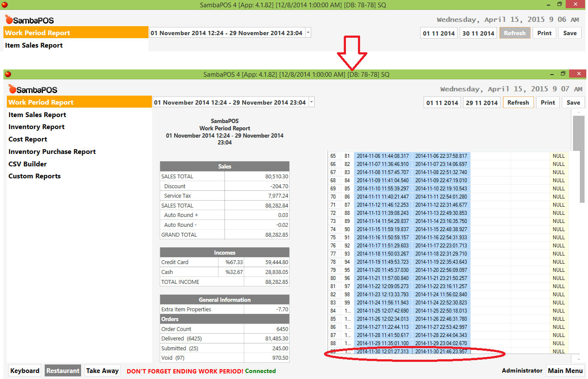Open Custom Reports from the sidebar
The width and height of the screenshot is (588, 379).
34,176
